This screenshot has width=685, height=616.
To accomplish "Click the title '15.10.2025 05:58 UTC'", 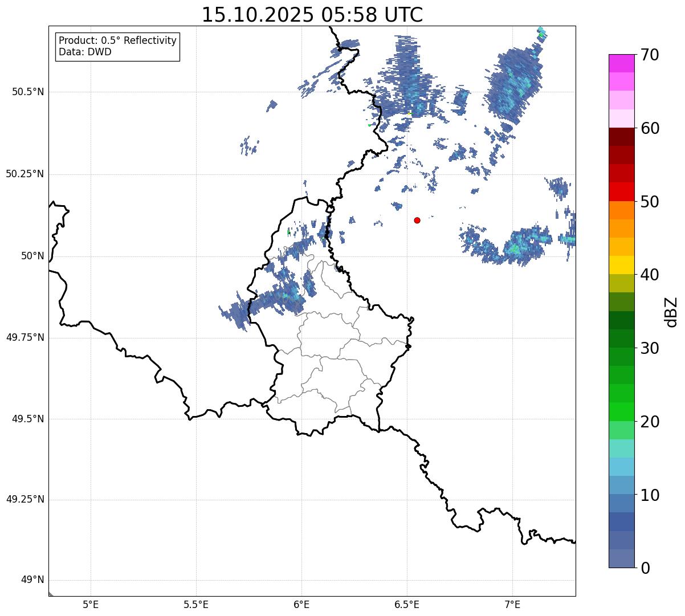I will 312,15.
